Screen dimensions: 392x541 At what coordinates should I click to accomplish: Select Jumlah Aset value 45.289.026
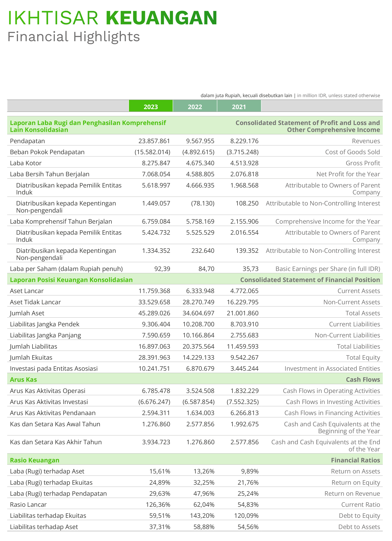pyautogui.click(x=154, y=313)
